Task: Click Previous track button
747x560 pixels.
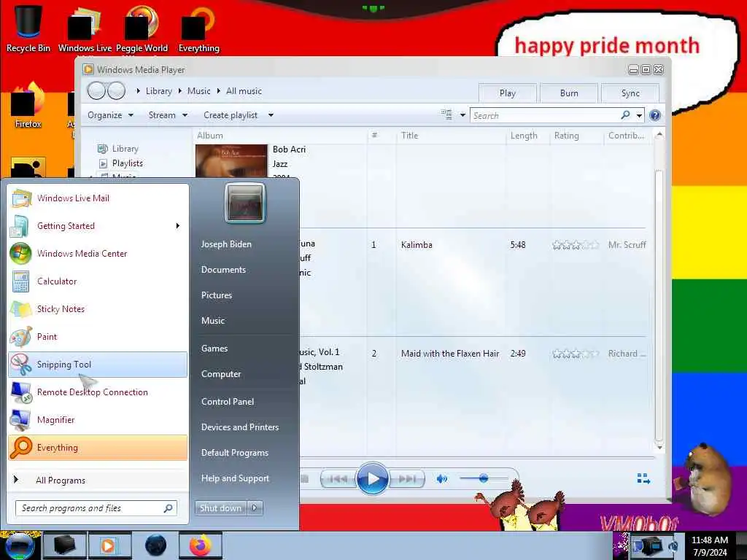Action: click(338, 479)
